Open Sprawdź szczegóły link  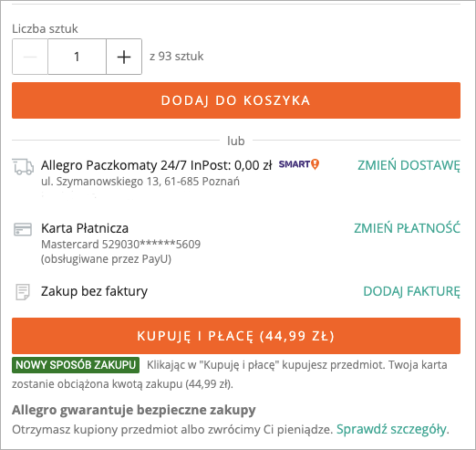coord(391,429)
